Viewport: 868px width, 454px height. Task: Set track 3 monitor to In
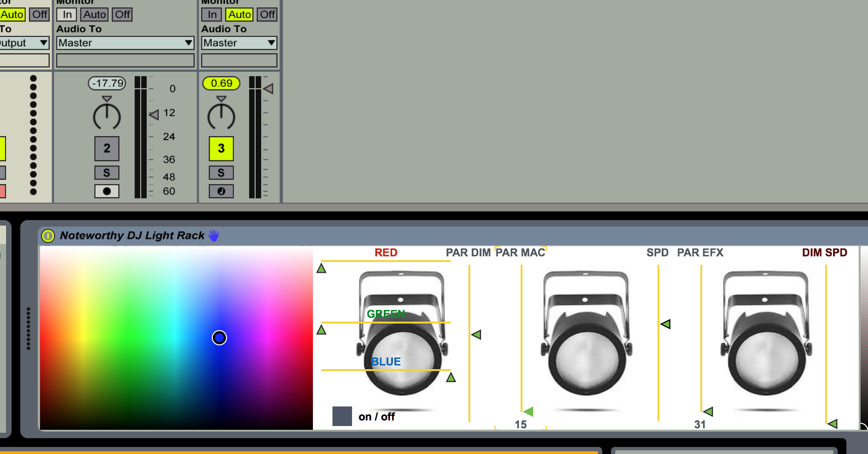point(212,15)
